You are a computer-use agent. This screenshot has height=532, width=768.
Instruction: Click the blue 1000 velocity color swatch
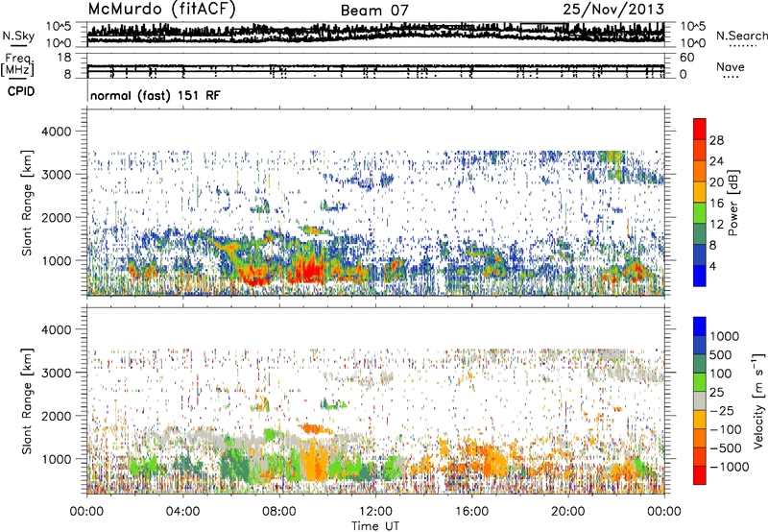point(700,326)
